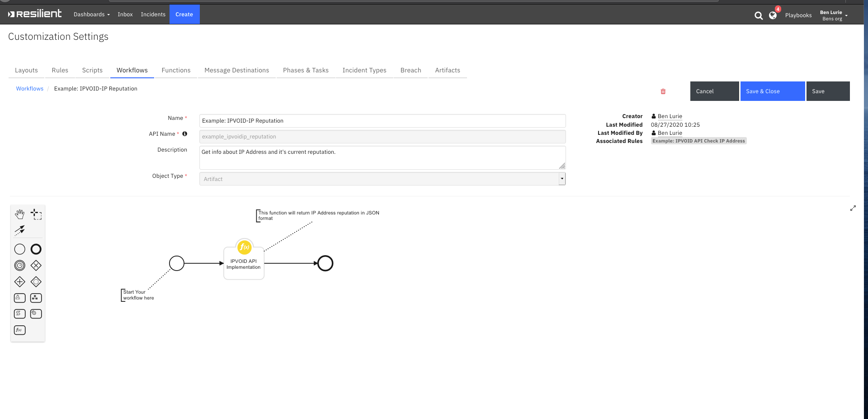The image size is (868, 419).
Task: Click the yellow f(x) badge on function node
Action: coord(245,247)
